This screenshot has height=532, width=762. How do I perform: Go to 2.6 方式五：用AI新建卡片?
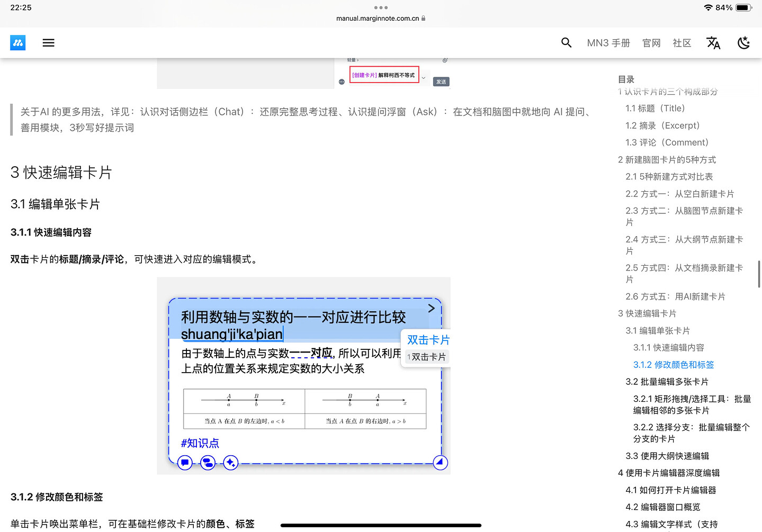pyautogui.click(x=676, y=296)
